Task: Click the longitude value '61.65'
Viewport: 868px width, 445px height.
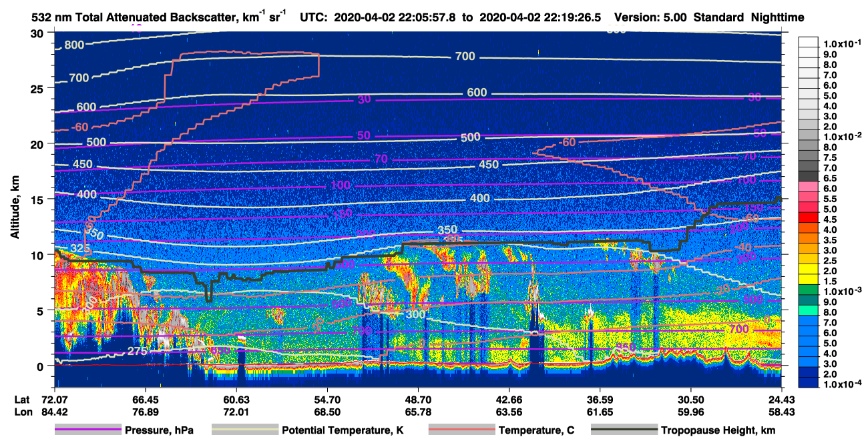Action: pyautogui.click(x=600, y=412)
